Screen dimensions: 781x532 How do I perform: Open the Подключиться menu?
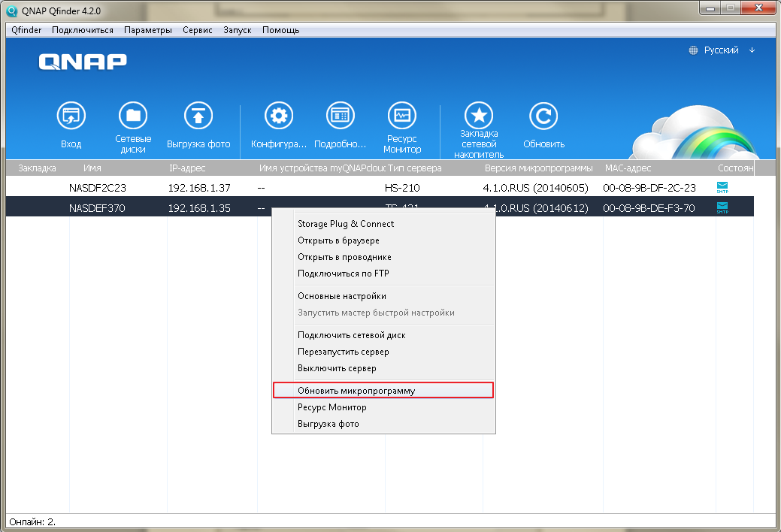(x=83, y=30)
